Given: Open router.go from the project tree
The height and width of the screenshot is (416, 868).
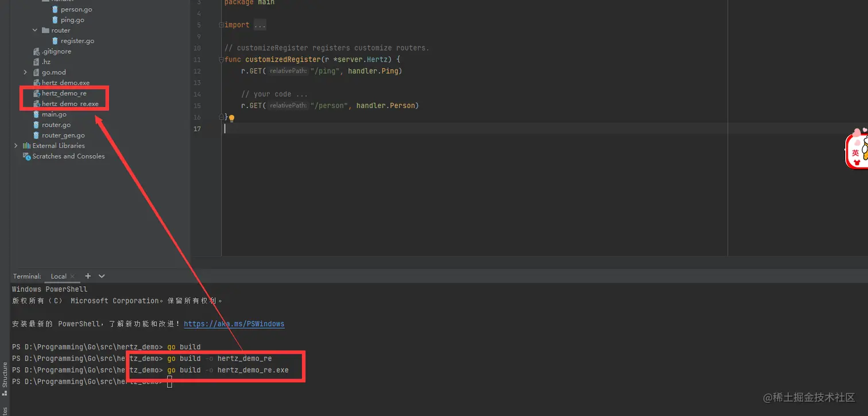Looking at the screenshot, I should click(56, 125).
